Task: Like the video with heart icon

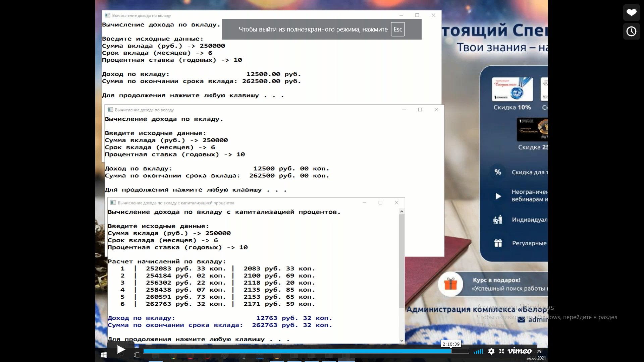Action: click(631, 13)
